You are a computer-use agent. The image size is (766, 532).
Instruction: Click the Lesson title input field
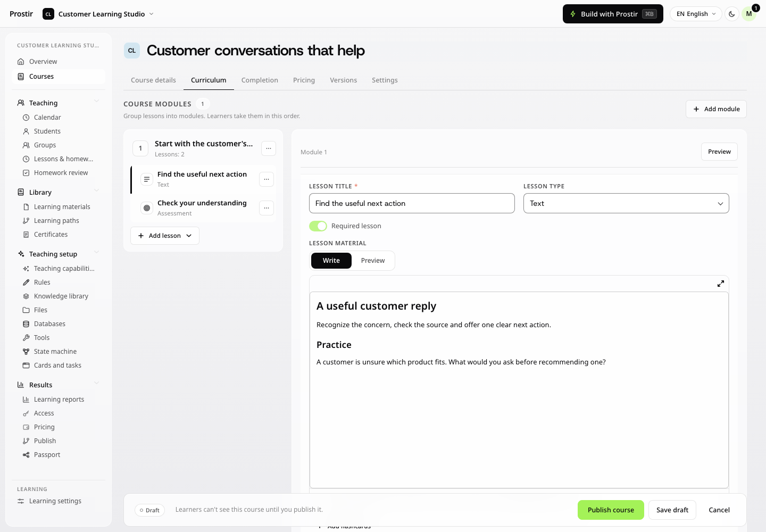click(412, 203)
